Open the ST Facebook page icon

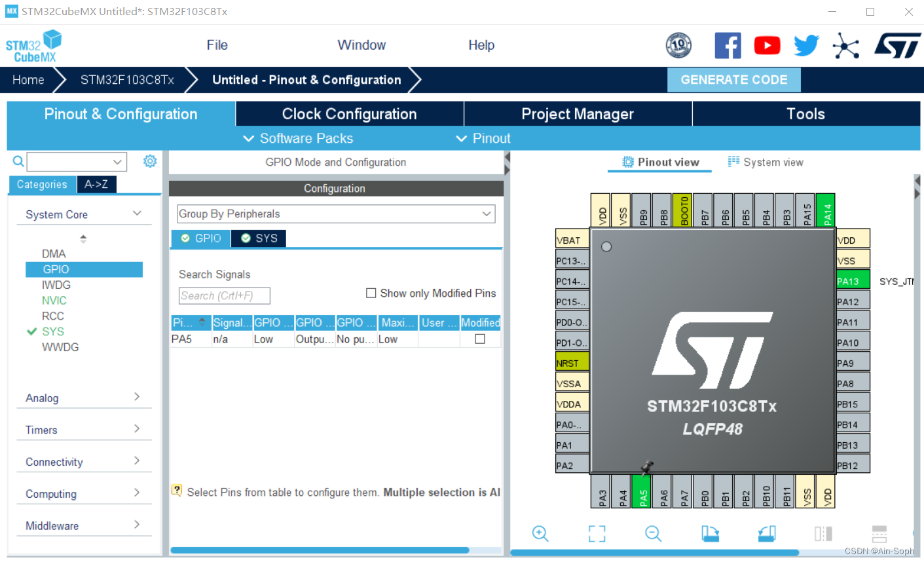pyautogui.click(x=728, y=46)
